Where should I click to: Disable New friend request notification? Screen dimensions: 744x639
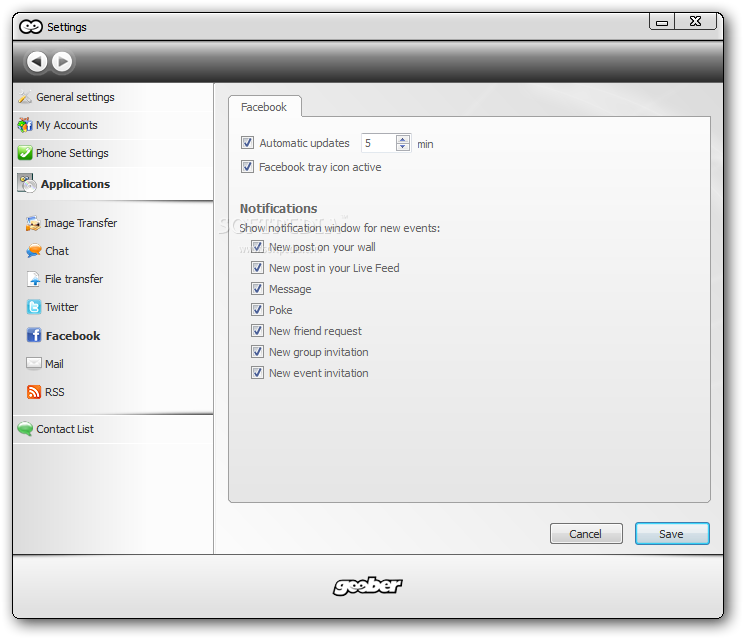click(x=257, y=331)
